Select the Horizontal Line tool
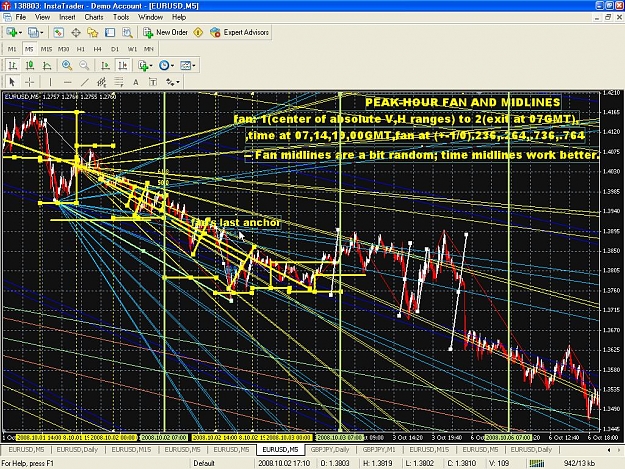Image resolution: width=625 pixels, height=469 pixels. [x=67, y=82]
